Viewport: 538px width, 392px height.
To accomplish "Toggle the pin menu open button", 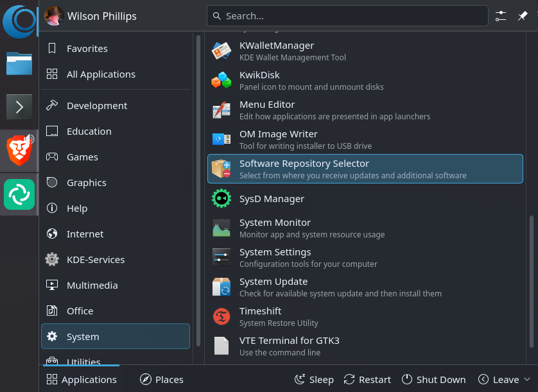I will 523,16.
